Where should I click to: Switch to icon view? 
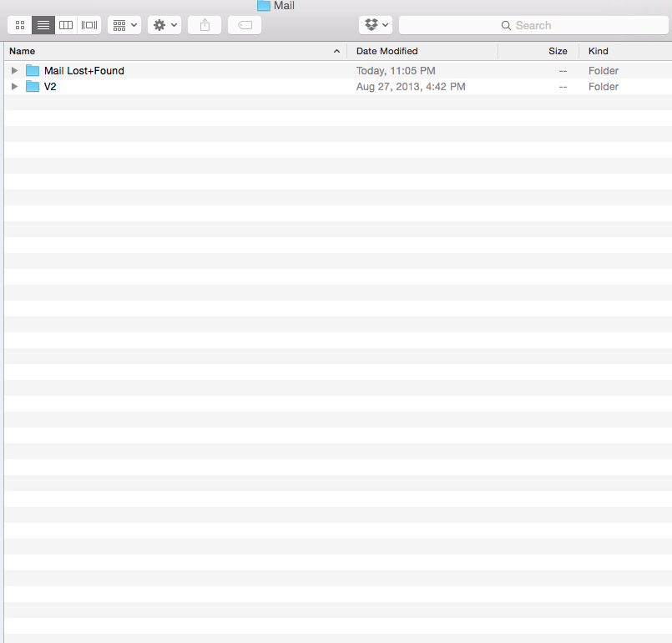(x=20, y=25)
